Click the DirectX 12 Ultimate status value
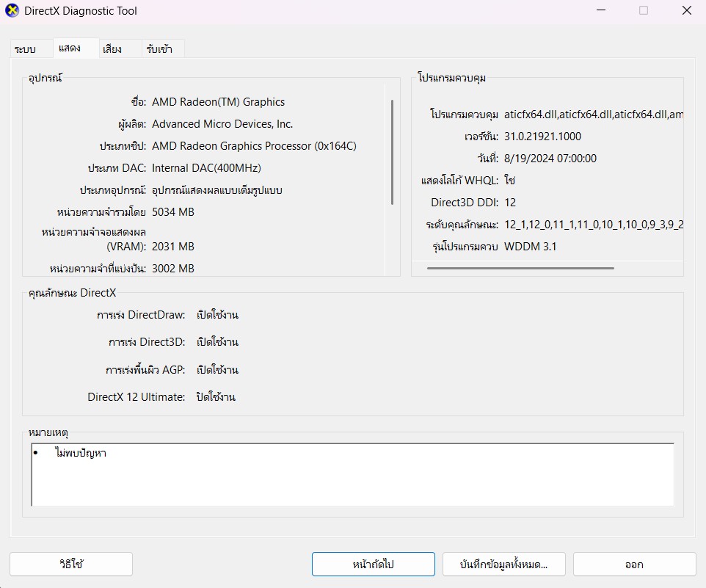Image resolution: width=706 pixels, height=588 pixels. coord(216,397)
